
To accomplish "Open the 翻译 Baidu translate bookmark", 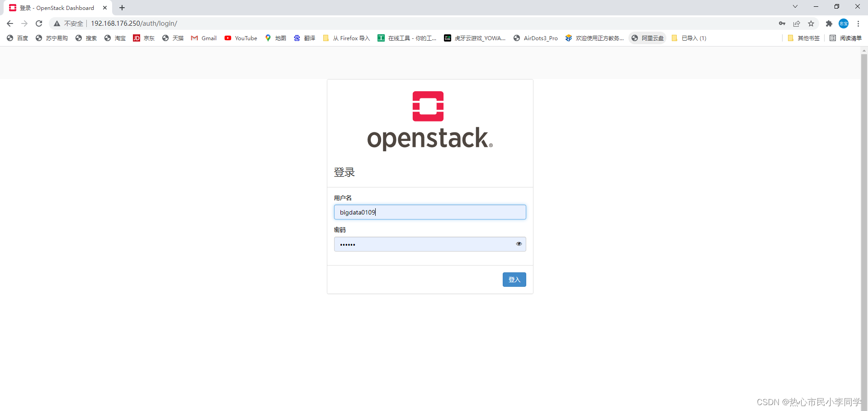I will coord(305,38).
